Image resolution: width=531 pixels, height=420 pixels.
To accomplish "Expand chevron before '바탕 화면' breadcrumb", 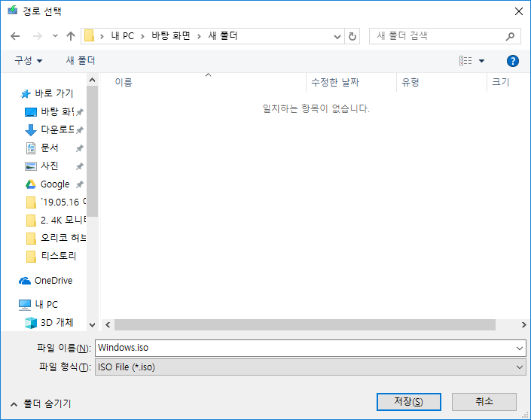I will [x=142, y=36].
